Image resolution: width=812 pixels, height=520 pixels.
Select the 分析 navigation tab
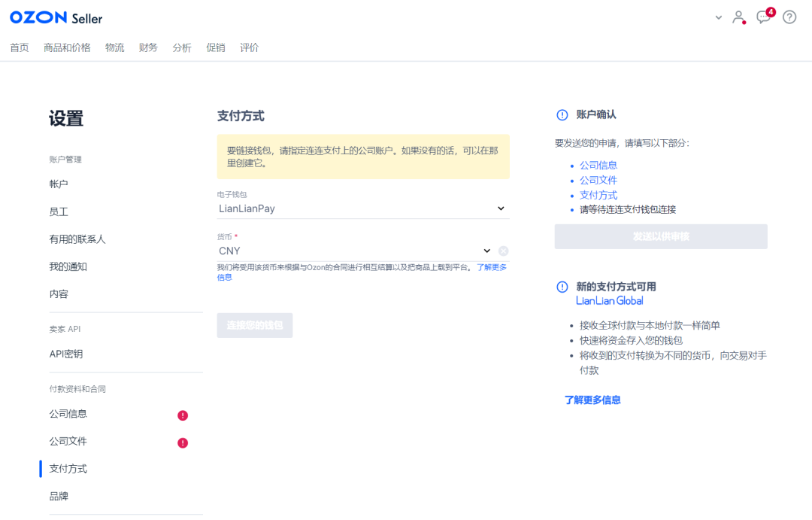point(181,47)
